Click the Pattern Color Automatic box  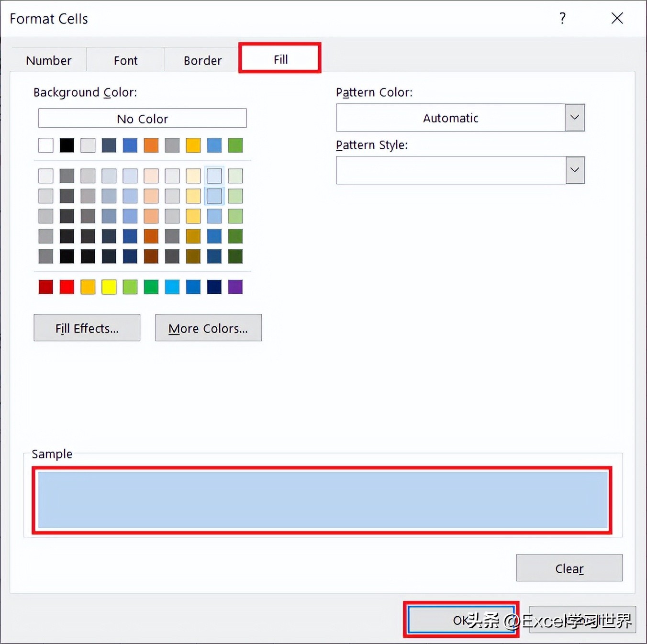point(450,118)
